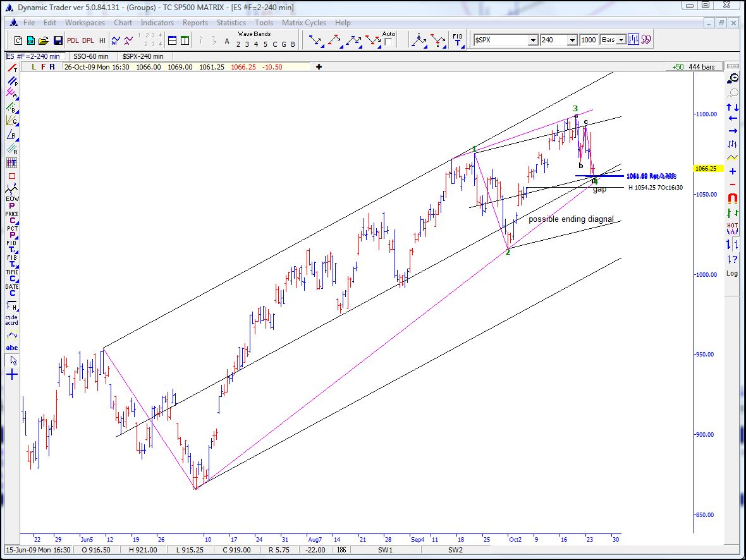Screen dimensions: 746x560
Task: Pick the arrow pointer tool
Action: [13, 361]
